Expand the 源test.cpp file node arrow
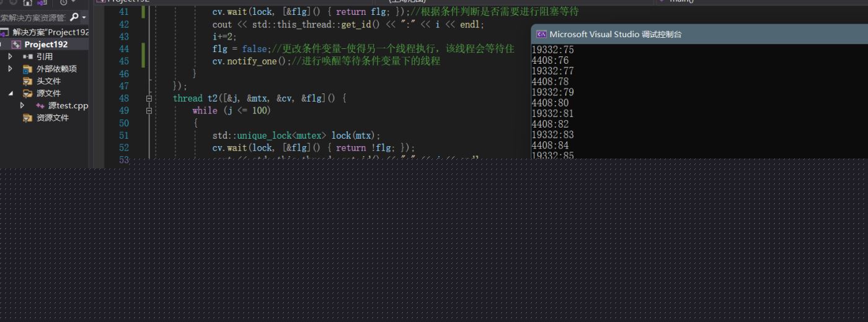 [23, 106]
